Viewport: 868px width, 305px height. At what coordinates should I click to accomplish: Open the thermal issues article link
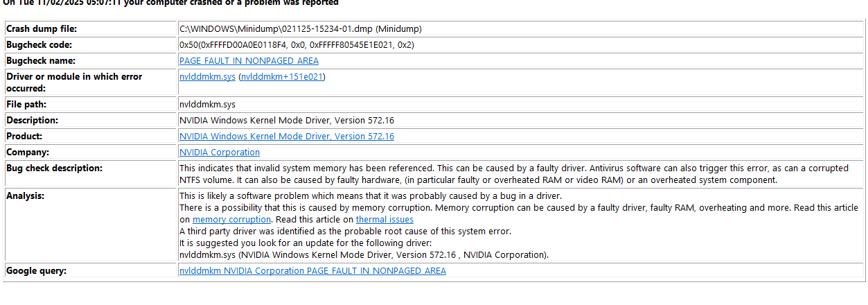point(384,220)
